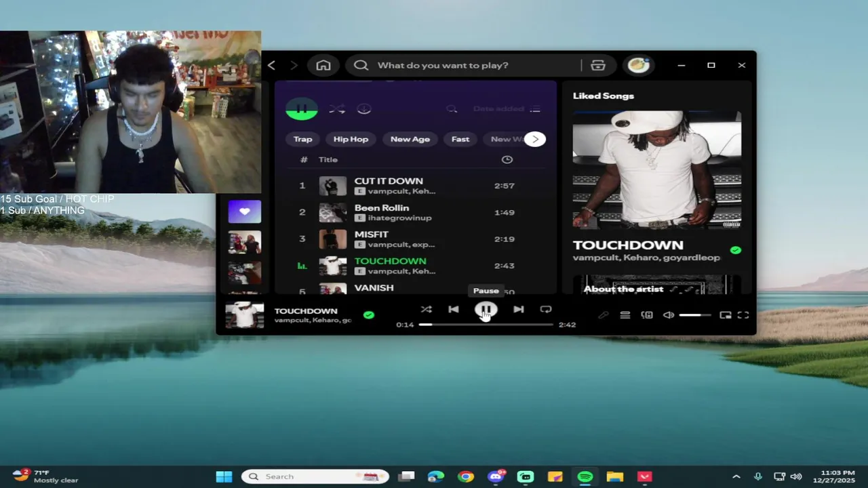Open the weather widget Mostly clear
This screenshot has height=488, width=868.
point(46,476)
